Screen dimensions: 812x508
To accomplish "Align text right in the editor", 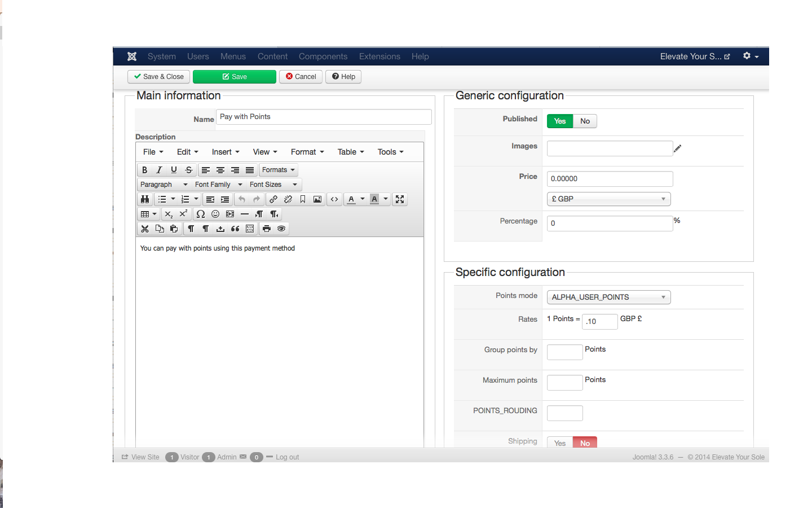I will pos(235,170).
